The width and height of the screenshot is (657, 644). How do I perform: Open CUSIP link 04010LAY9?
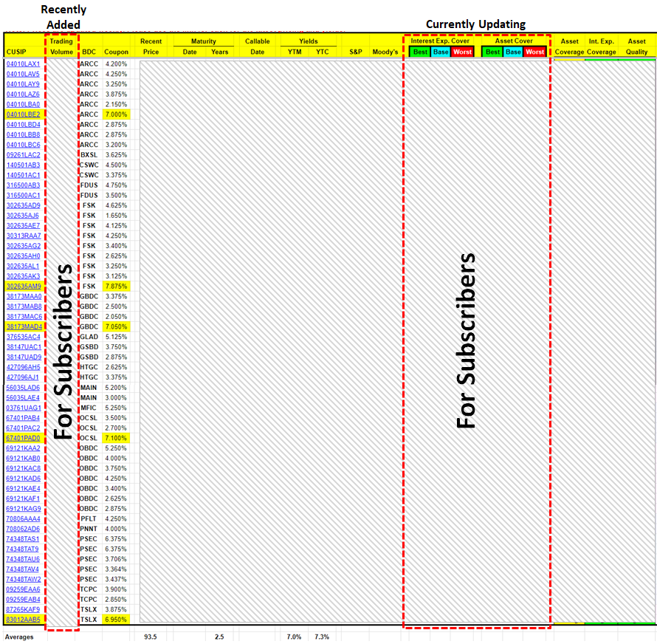[23, 84]
